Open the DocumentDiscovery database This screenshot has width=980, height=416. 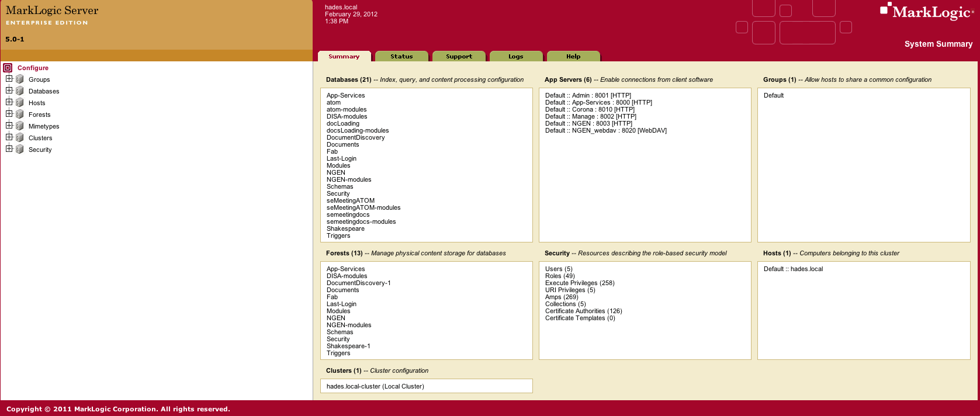point(355,137)
